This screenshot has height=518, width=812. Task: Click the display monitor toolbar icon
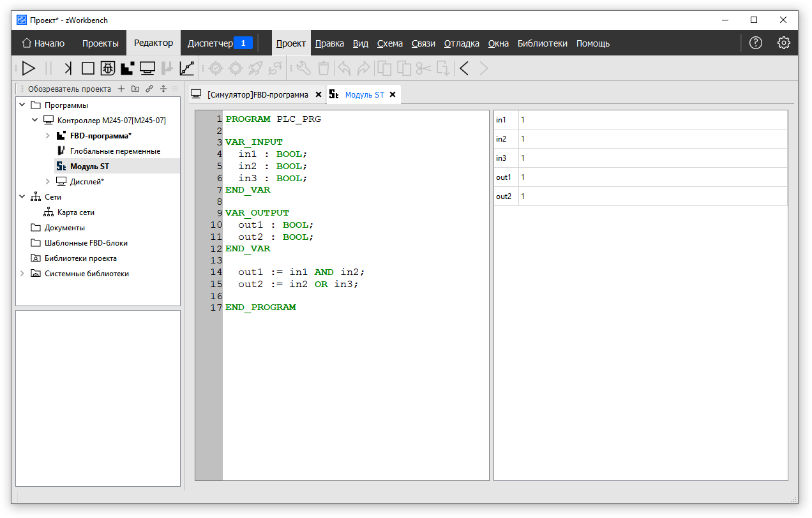pyautogui.click(x=147, y=68)
